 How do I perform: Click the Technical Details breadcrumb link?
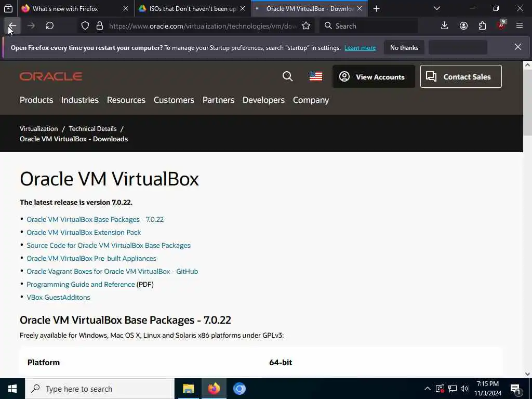(x=92, y=129)
